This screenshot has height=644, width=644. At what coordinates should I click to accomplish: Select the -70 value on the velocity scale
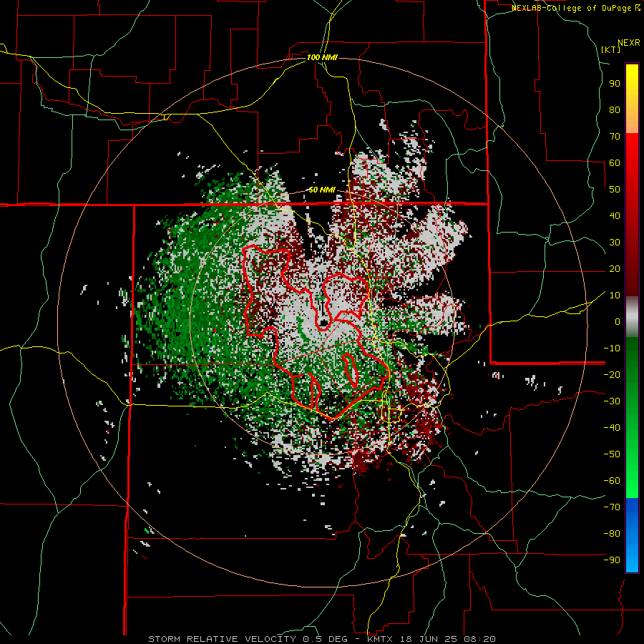[x=612, y=507]
